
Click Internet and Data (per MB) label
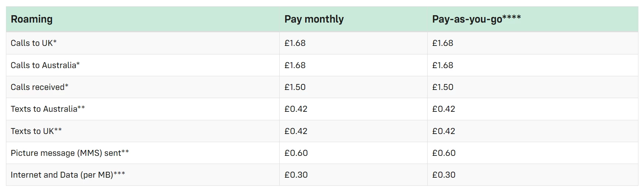tap(68, 175)
